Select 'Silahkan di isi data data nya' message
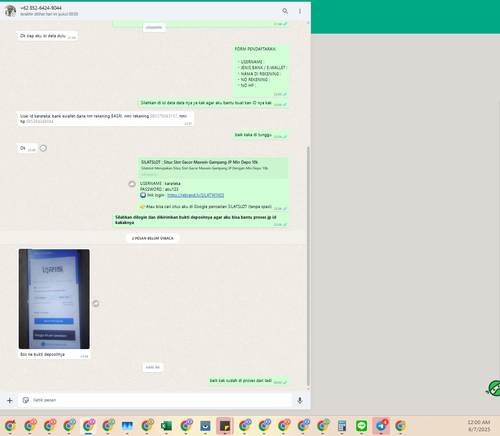 click(214, 103)
